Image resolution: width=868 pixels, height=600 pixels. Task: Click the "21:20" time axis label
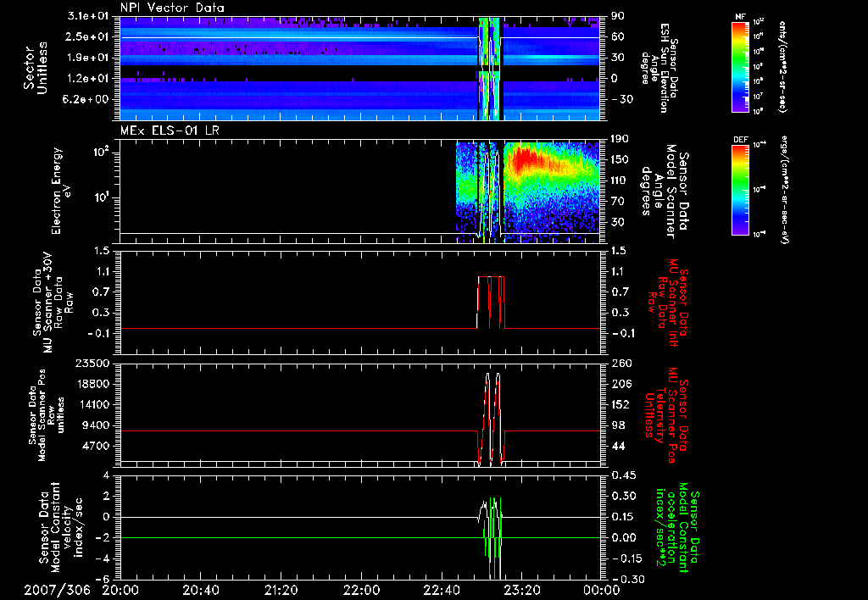pos(281,591)
